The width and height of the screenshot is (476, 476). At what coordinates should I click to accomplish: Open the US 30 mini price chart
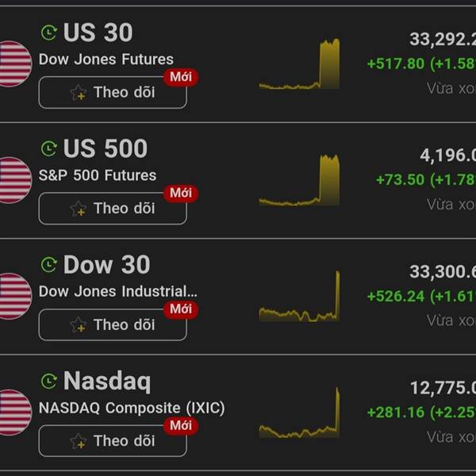click(299, 63)
